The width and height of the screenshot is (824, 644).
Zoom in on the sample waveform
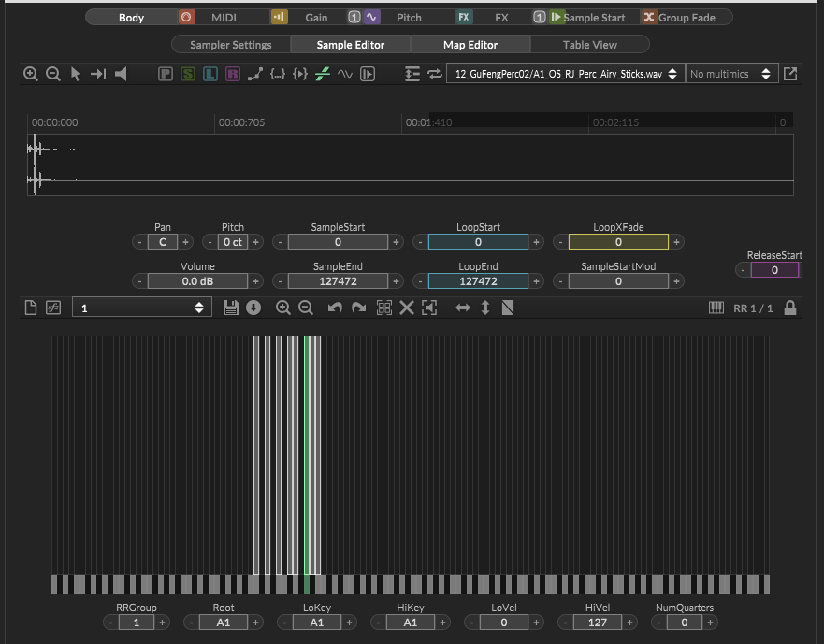coord(31,74)
